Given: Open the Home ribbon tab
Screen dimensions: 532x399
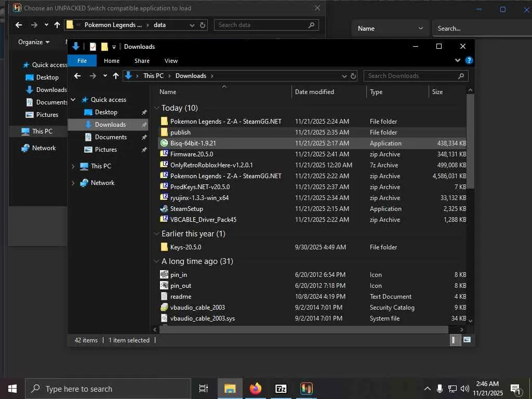Looking at the screenshot, I should coord(112,61).
